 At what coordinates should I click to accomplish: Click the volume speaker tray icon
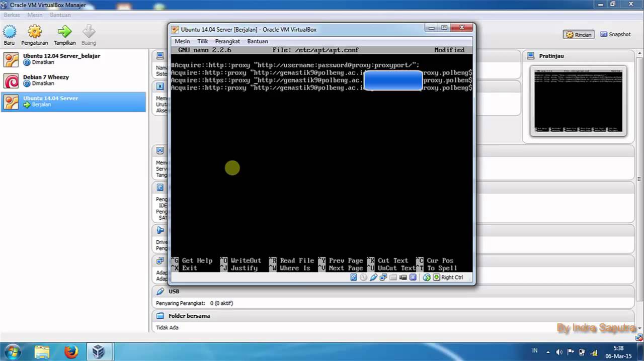[x=559, y=352]
